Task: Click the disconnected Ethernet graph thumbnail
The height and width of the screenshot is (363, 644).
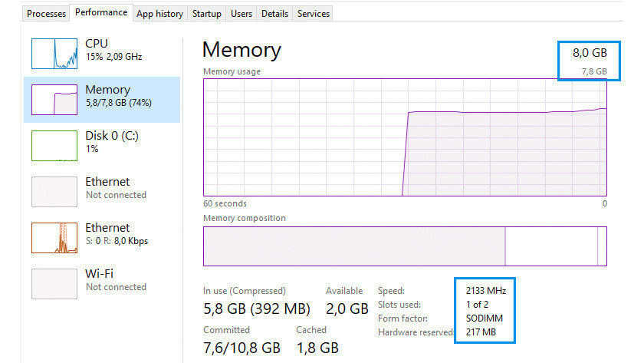Action: point(54,191)
